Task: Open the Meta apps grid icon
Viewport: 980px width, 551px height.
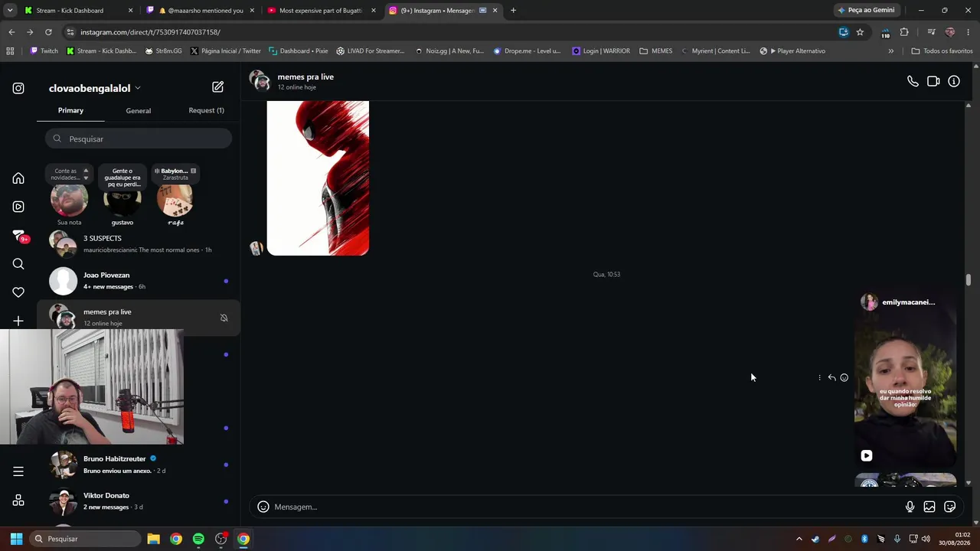Action: coord(18,500)
